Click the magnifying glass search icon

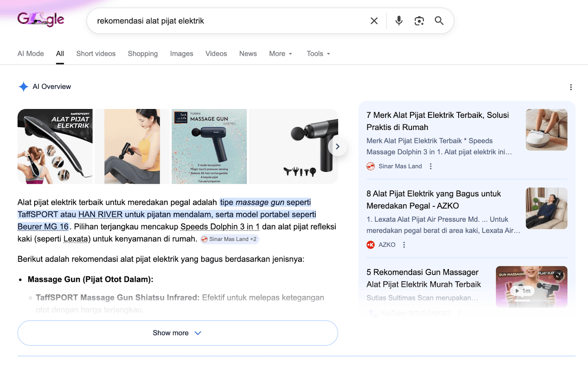[439, 21]
